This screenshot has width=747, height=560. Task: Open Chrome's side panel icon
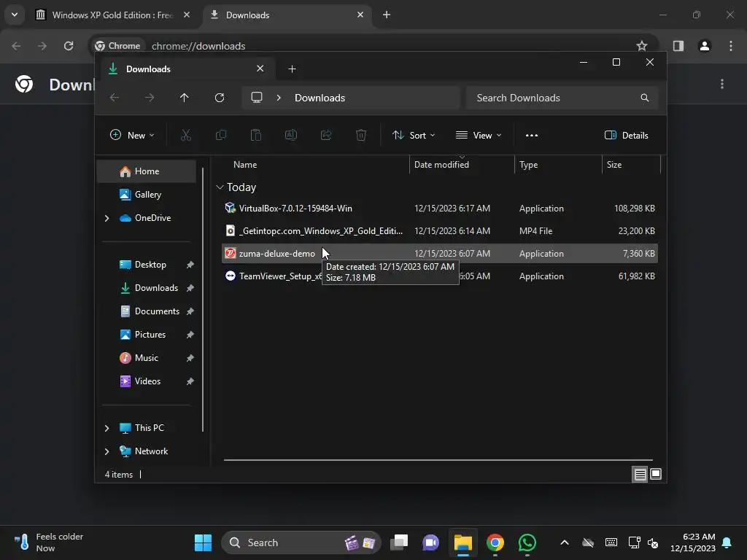pyautogui.click(x=678, y=46)
